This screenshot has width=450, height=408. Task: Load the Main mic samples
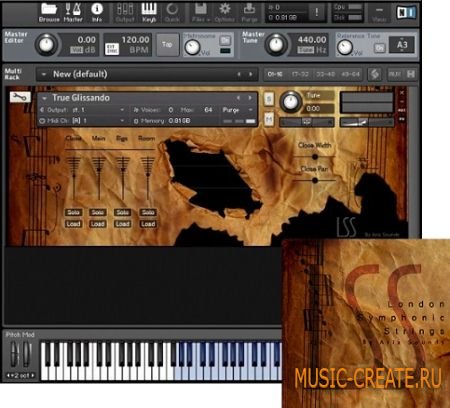coord(98,224)
